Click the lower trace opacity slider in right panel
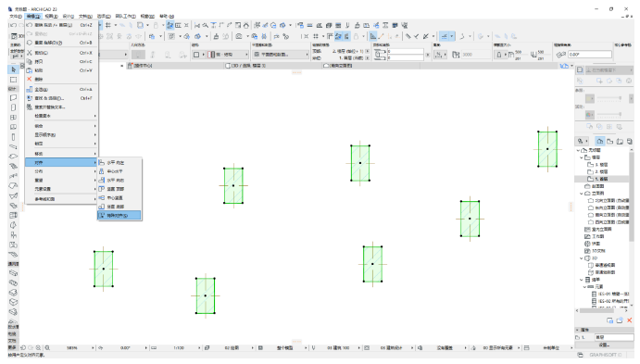 click(609, 115)
